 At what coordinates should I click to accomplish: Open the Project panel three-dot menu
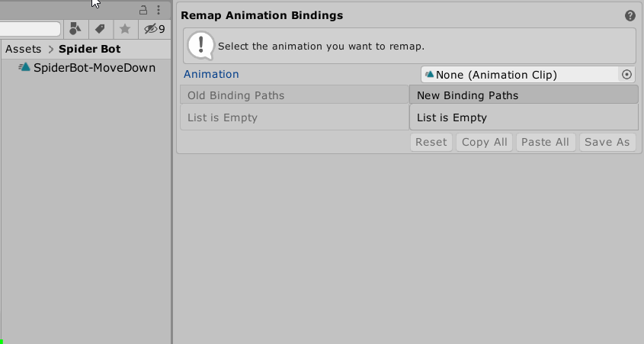(x=159, y=10)
